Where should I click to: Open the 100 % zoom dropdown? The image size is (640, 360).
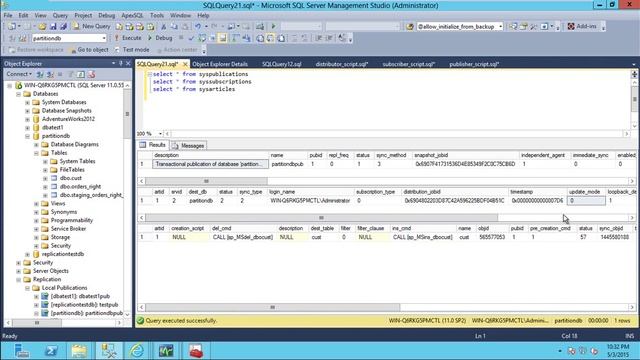pyautogui.click(x=160, y=133)
